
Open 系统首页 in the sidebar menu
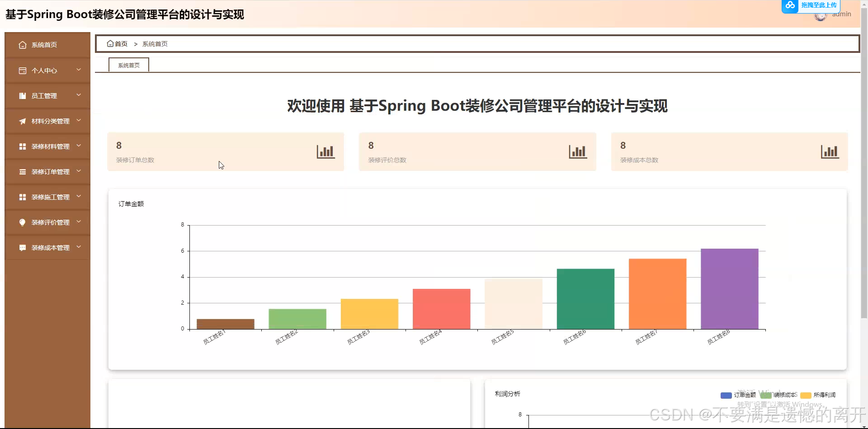[x=47, y=45]
